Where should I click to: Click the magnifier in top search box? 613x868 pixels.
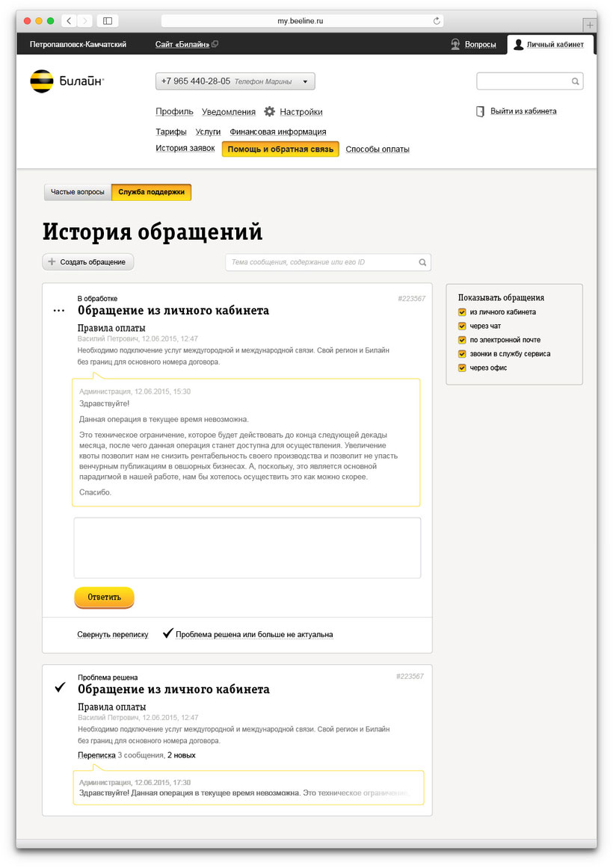click(575, 81)
